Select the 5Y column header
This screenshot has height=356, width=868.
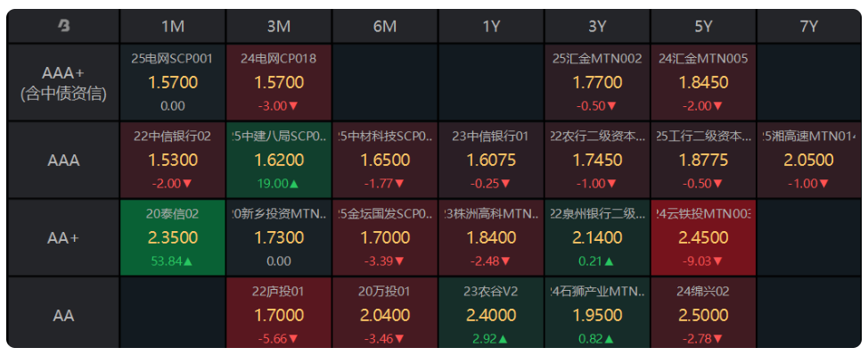pos(704,27)
